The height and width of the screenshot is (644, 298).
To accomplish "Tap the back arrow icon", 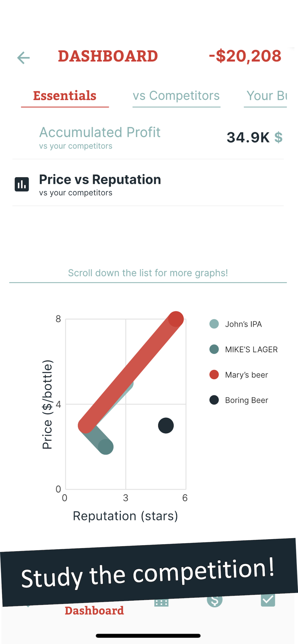I will point(24,58).
